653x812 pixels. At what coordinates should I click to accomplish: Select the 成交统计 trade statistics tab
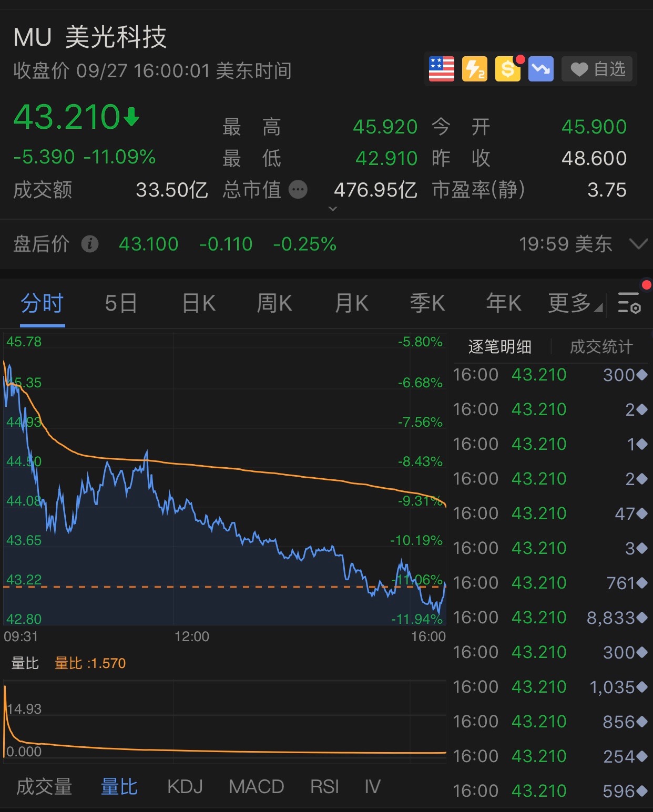click(601, 347)
